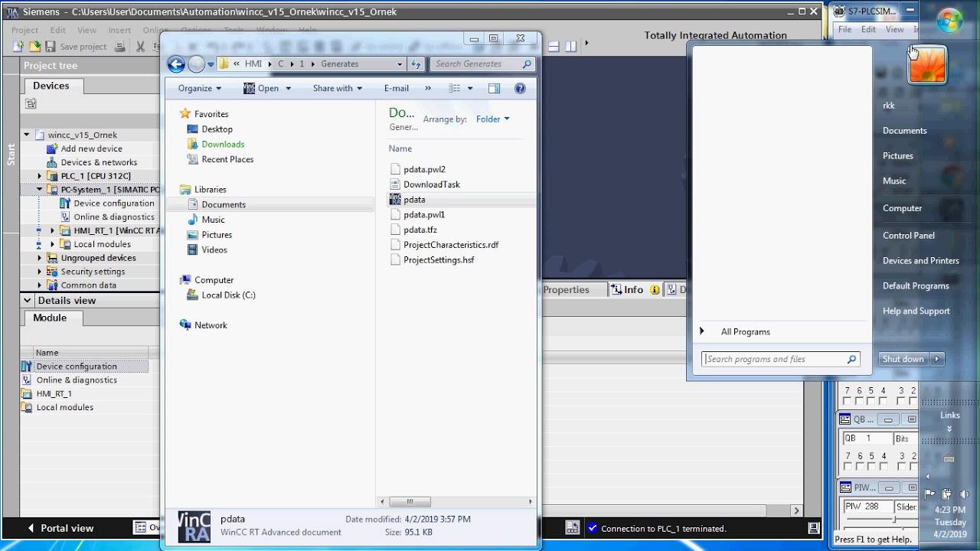Select the pdata WinCC RT file
This screenshot has height=551, width=980.
(414, 200)
